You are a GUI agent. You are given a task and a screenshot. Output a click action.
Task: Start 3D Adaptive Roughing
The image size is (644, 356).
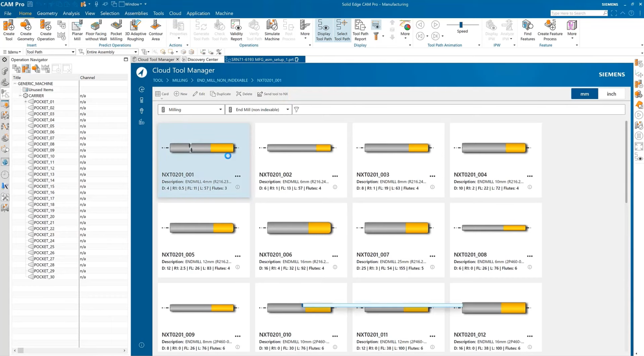(136, 29)
